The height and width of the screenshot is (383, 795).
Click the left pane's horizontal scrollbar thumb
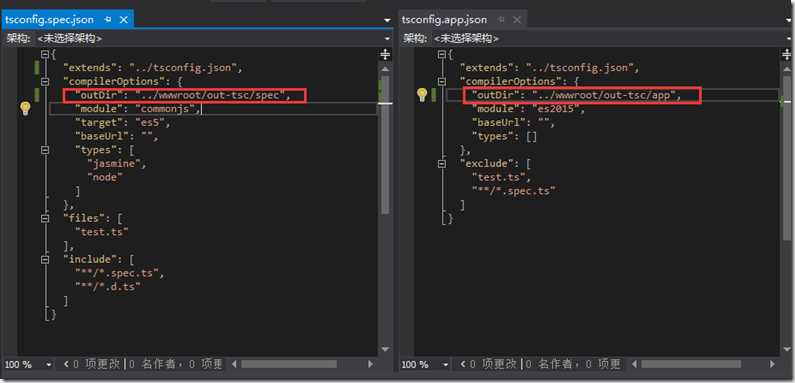tap(288, 364)
